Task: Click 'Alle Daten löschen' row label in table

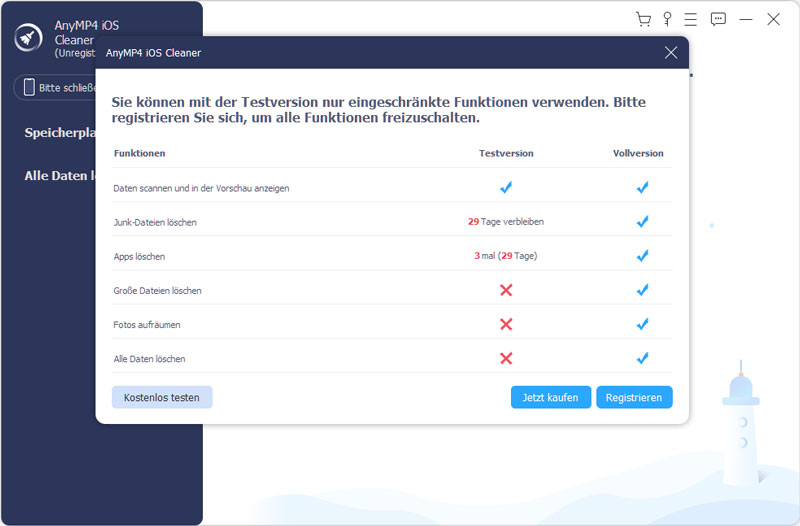Action: click(149, 359)
